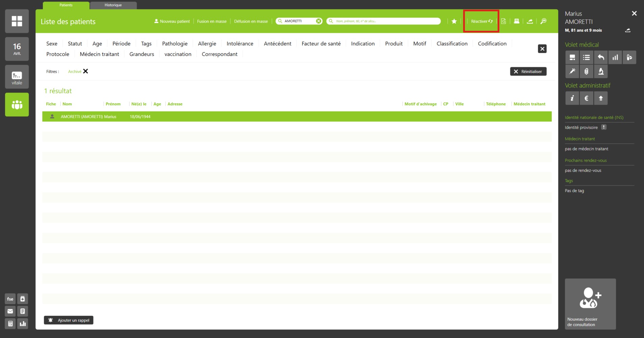
Task: Open the envelope messaging icon
Action: click(10, 311)
